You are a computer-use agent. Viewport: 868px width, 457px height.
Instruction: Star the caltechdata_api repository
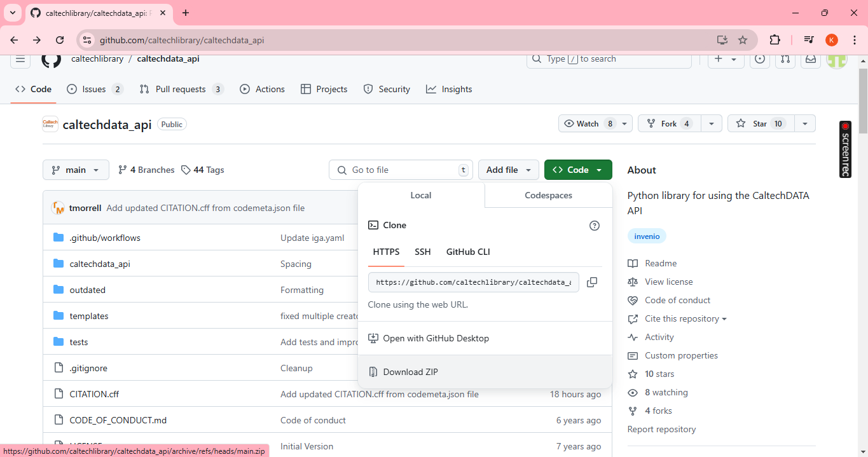(x=761, y=124)
